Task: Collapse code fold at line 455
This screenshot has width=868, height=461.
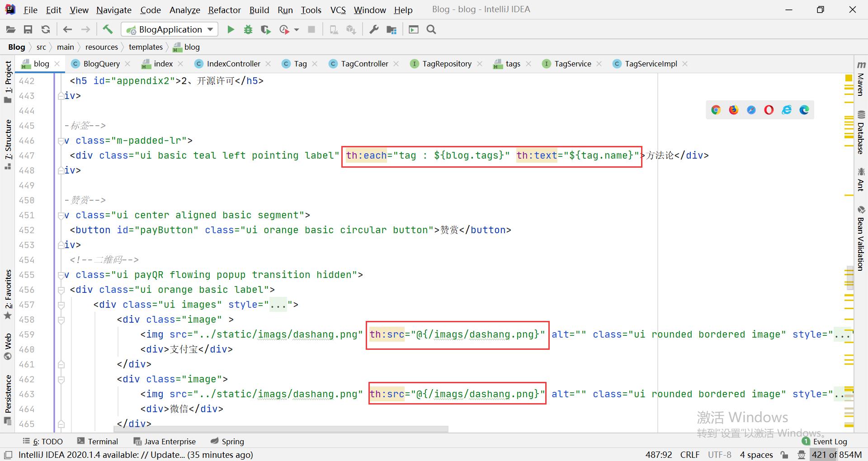Action: (x=61, y=275)
